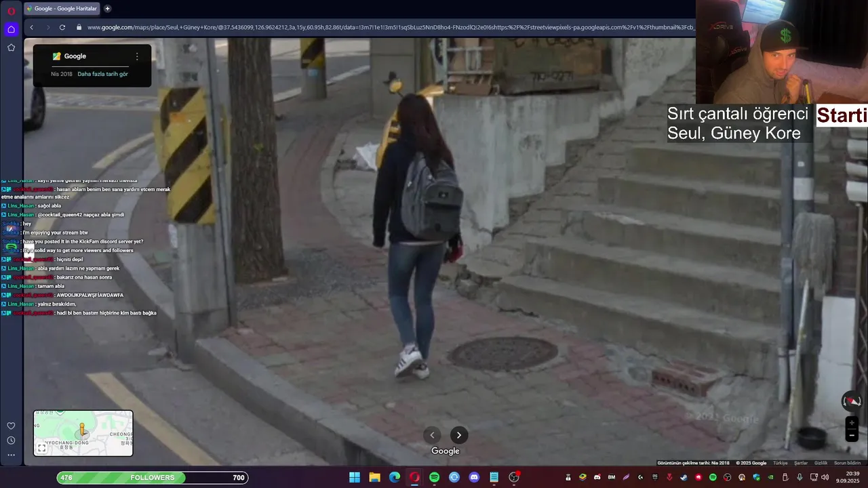The height and width of the screenshot is (488, 868).
Task: Open Opera main menu logo
Action: [x=11, y=11]
